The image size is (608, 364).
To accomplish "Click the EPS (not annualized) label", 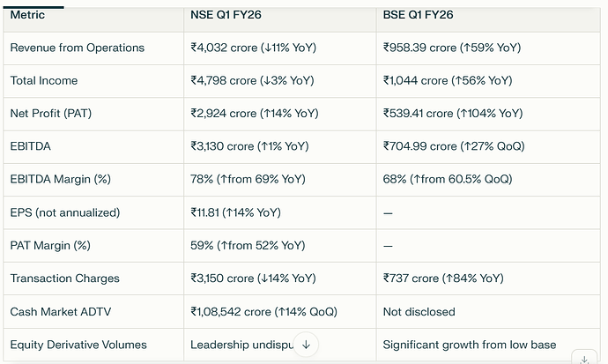I will pos(64,212).
